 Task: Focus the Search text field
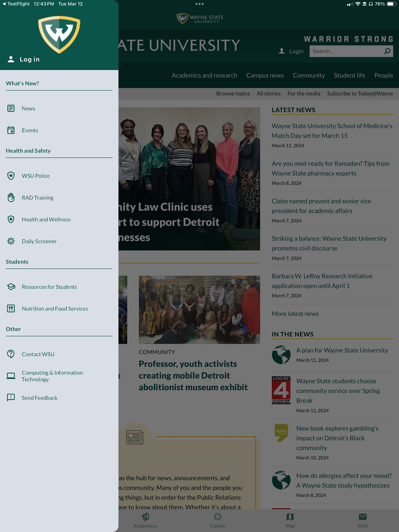pyautogui.click(x=351, y=51)
